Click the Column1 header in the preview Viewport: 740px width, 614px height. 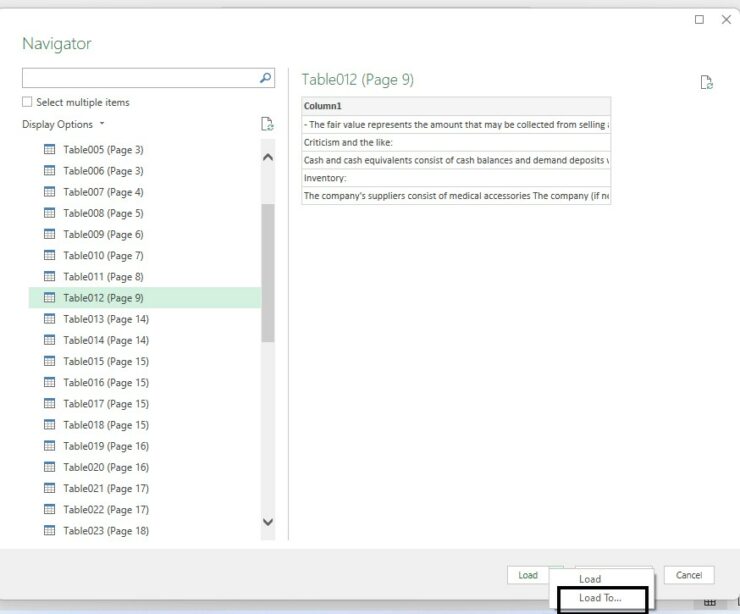tap(323, 105)
